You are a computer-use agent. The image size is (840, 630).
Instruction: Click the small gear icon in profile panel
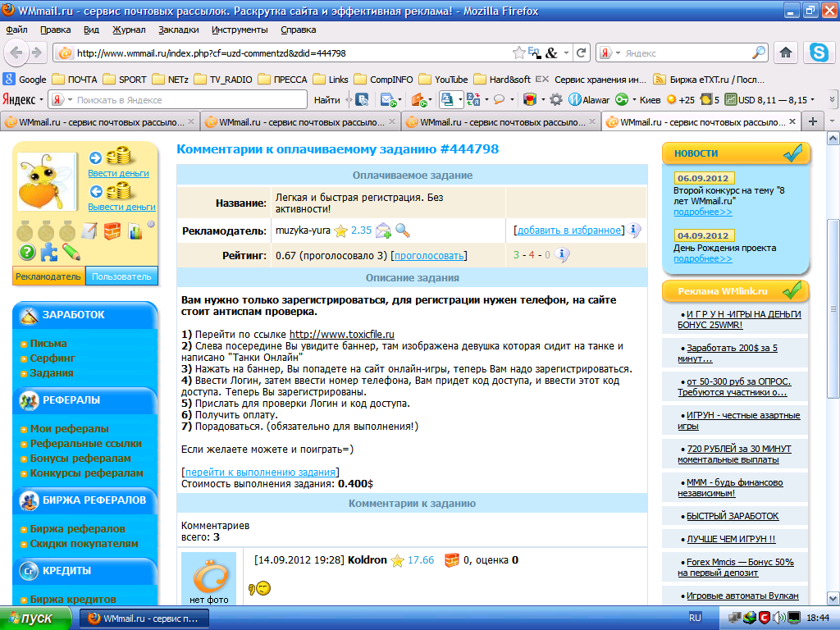(x=151, y=224)
